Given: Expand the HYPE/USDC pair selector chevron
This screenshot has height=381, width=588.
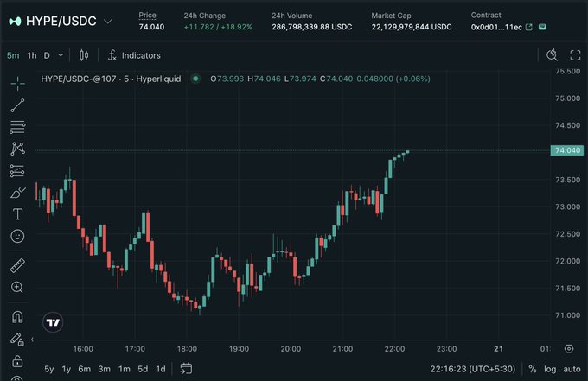Looking at the screenshot, I should click(108, 22).
